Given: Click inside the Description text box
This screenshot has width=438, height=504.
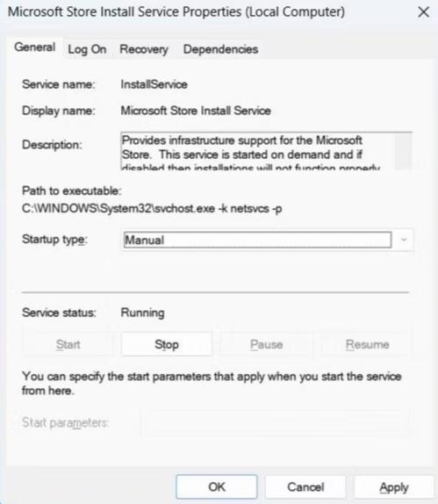Looking at the screenshot, I should (x=257, y=151).
